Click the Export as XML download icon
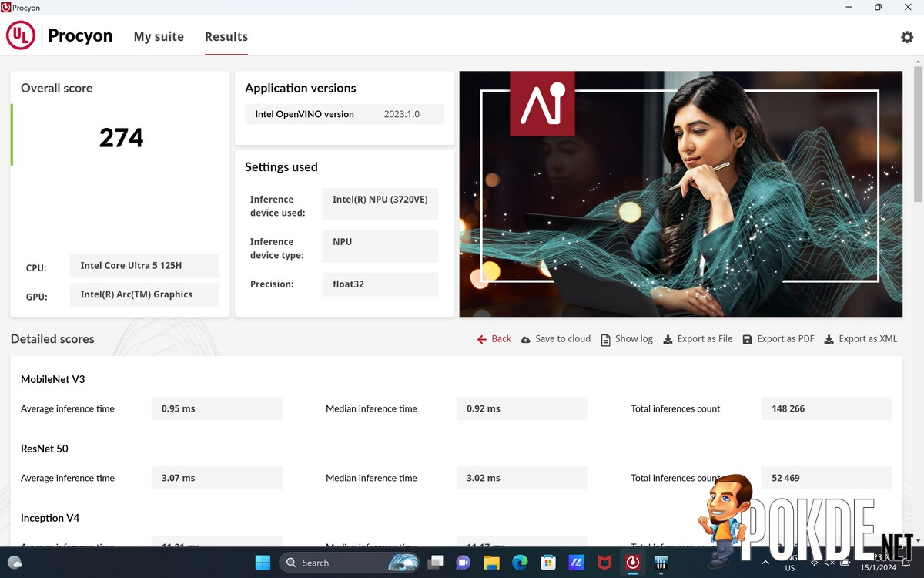924x578 pixels. (x=829, y=339)
